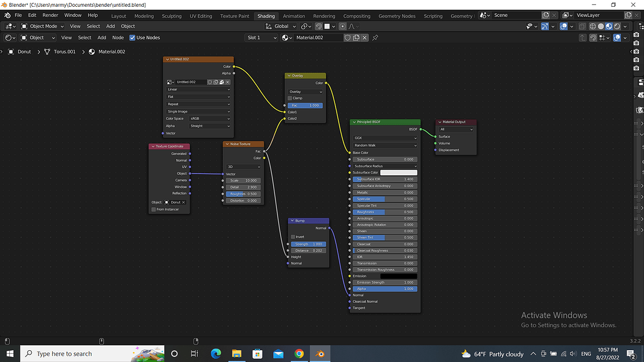644x362 pixels.
Task: Check Invert in the Bump node
Action: pyautogui.click(x=293, y=237)
